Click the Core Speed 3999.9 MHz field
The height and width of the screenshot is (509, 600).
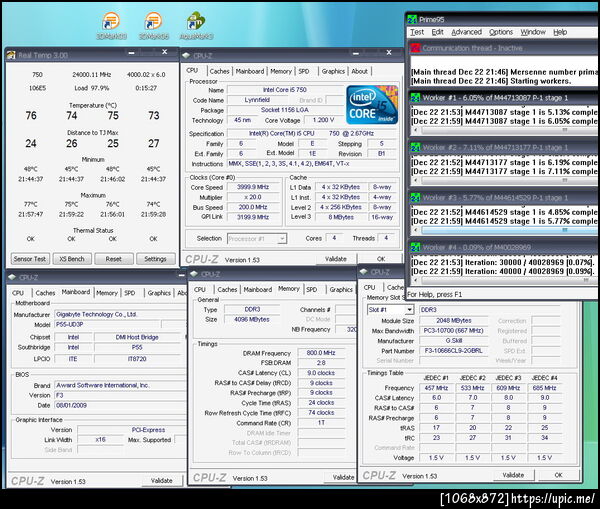(253, 187)
